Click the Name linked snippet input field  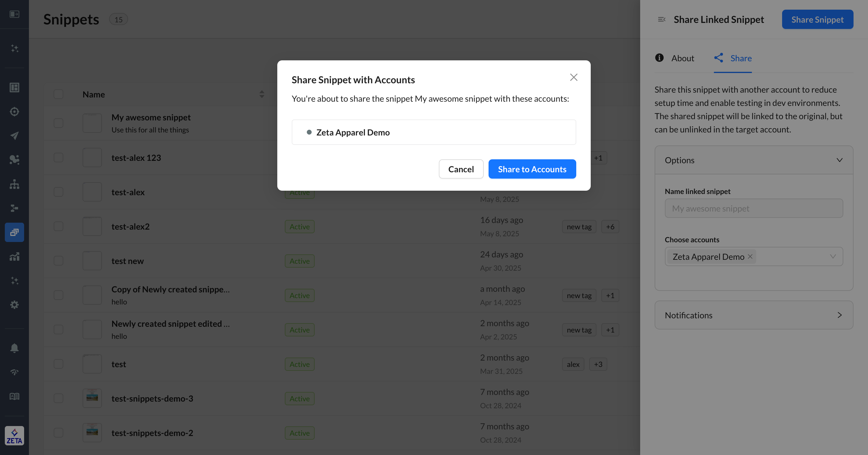point(753,208)
